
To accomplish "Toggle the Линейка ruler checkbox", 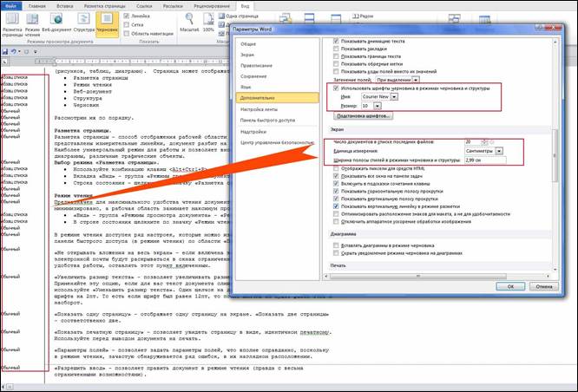I will click(x=127, y=16).
